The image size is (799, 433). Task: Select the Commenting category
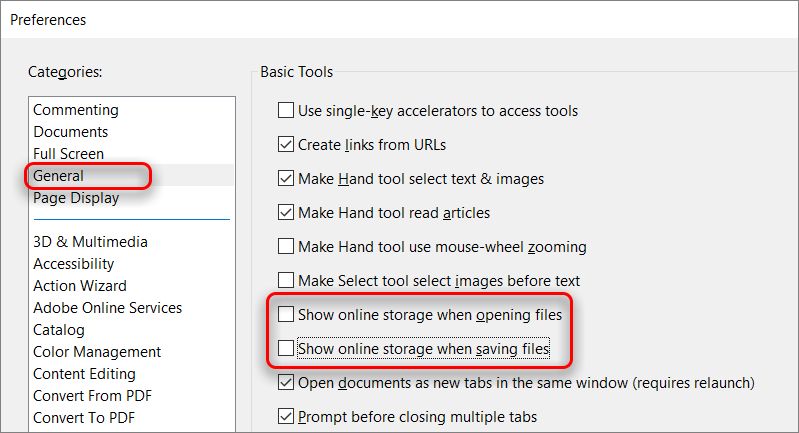pos(76,110)
